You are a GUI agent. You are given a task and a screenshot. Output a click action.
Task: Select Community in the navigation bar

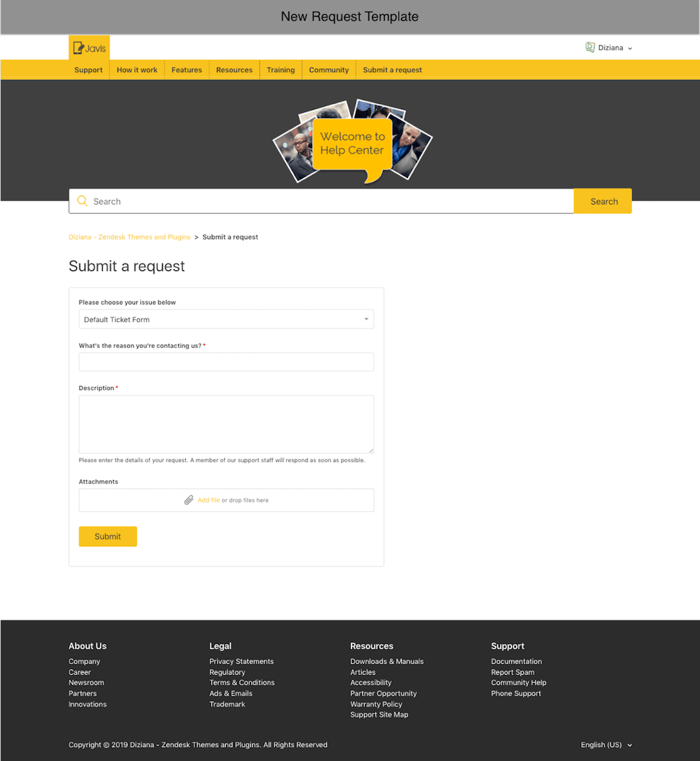pos(329,70)
